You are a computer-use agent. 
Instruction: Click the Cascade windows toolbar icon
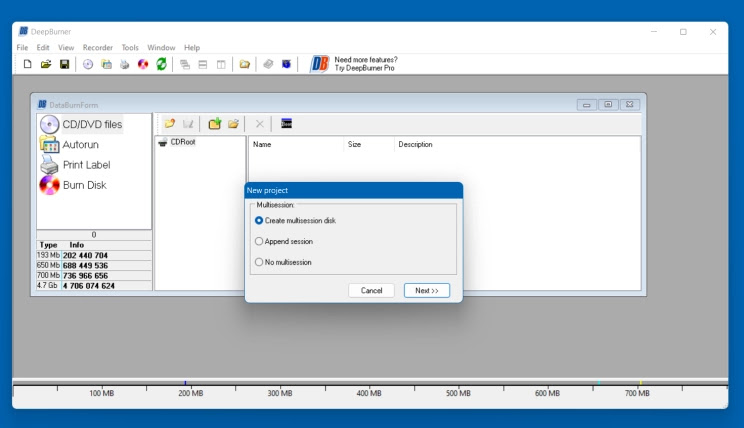pos(185,65)
